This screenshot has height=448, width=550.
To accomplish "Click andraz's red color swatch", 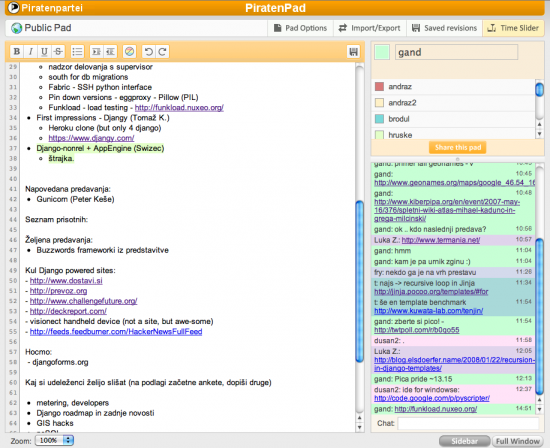I will [x=379, y=87].
